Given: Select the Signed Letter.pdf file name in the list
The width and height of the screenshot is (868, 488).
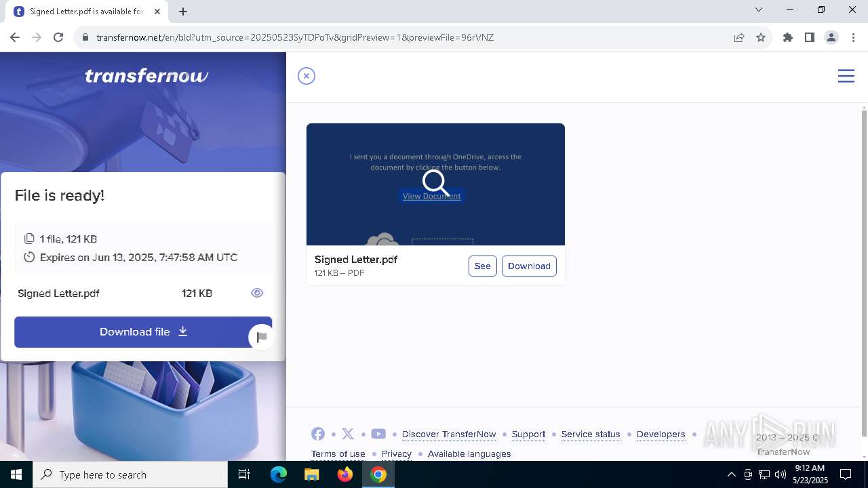Looking at the screenshot, I should [x=58, y=293].
